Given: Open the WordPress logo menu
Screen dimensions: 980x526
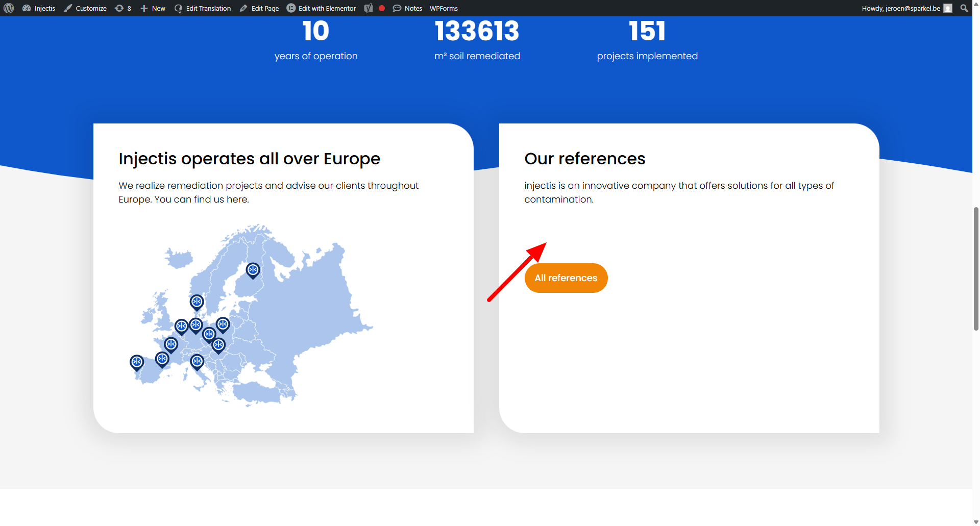Looking at the screenshot, I should (x=9, y=8).
